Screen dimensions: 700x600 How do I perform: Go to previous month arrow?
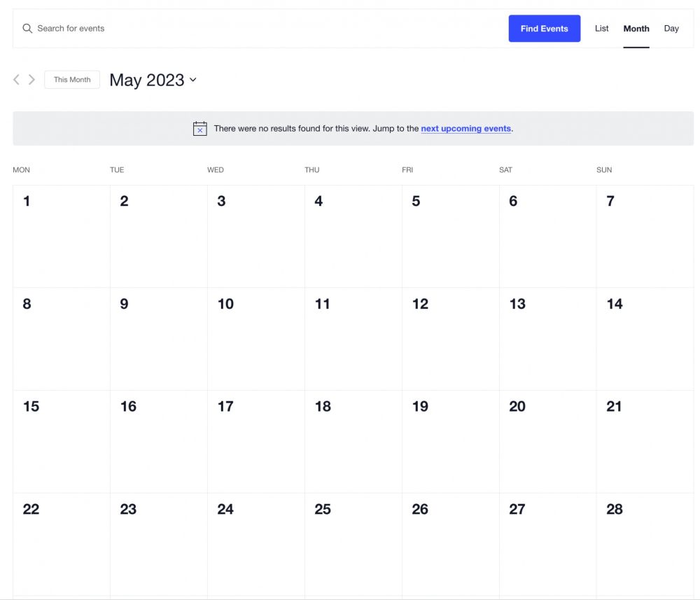click(x=17, y=80)
